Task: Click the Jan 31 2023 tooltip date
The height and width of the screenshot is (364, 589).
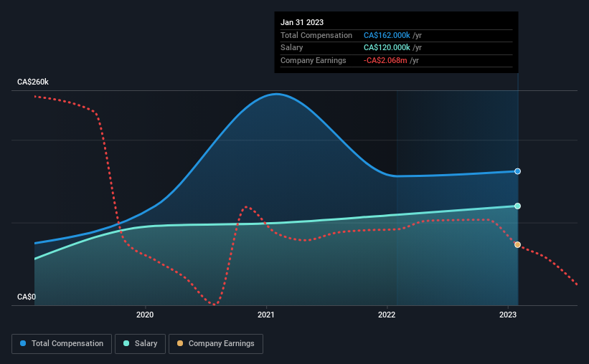Action: 302,22
